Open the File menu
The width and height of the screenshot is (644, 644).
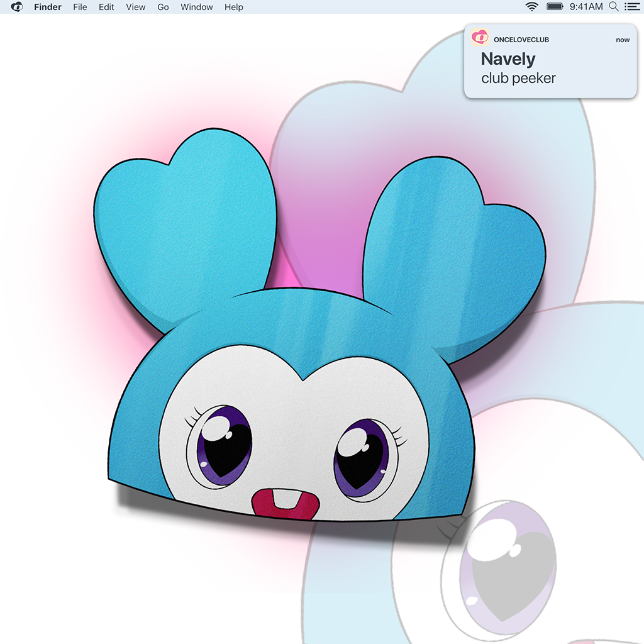pyautogui.click(x=80, y=7)
